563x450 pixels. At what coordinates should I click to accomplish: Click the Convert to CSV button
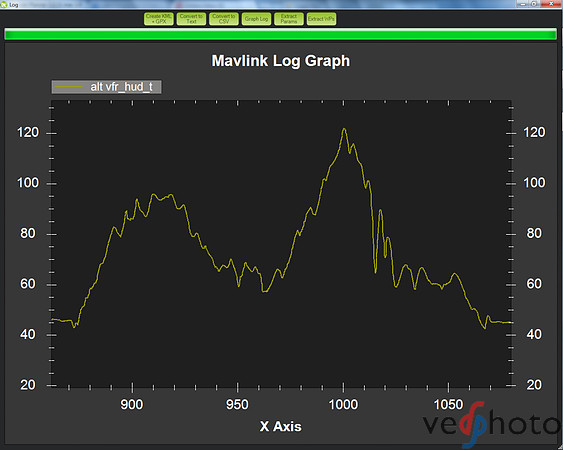coord(224,19)
